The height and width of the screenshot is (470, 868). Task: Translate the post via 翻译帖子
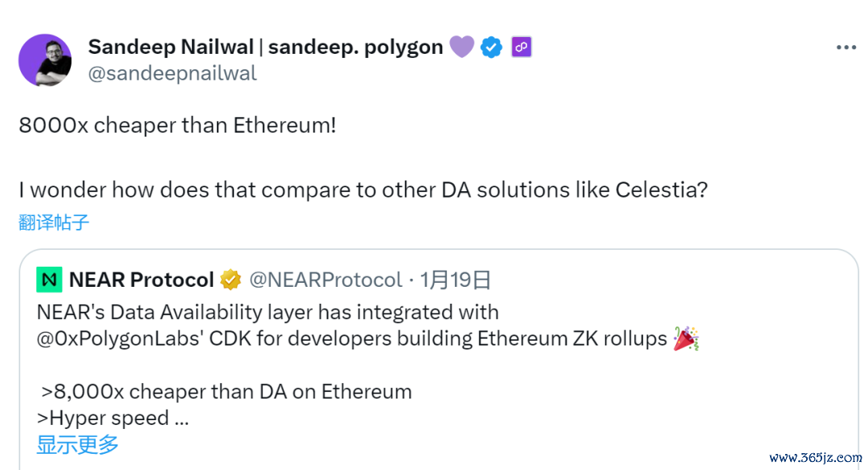pyautogui.click(x=54, y=223)
